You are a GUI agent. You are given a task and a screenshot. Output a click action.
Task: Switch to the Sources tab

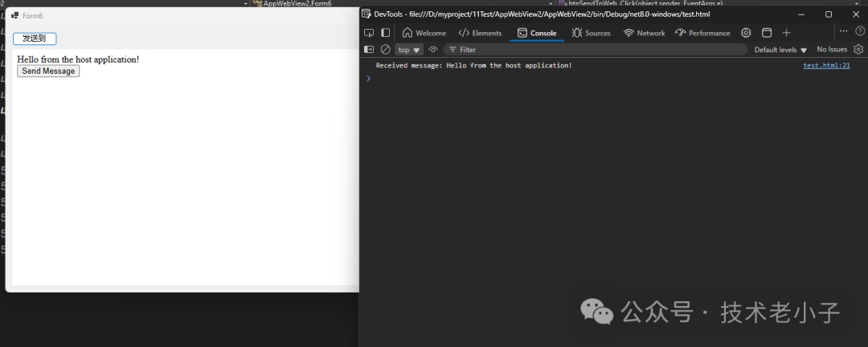click(591, 33)
